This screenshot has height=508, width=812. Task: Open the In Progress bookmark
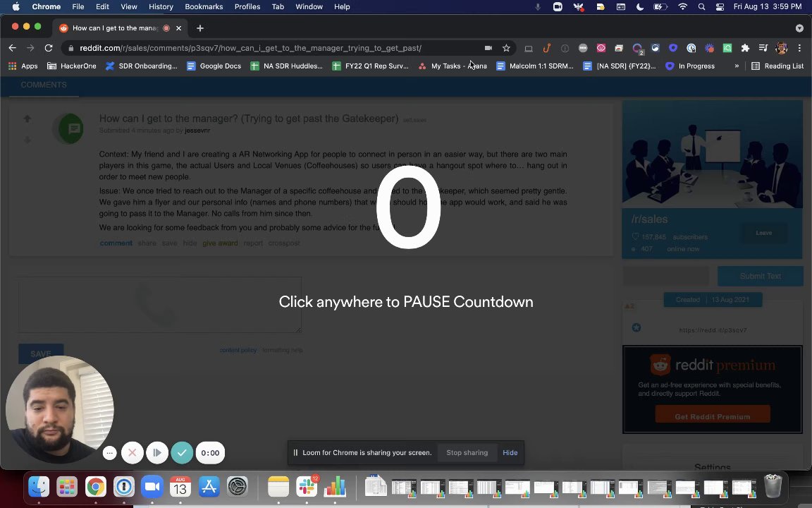690,66
